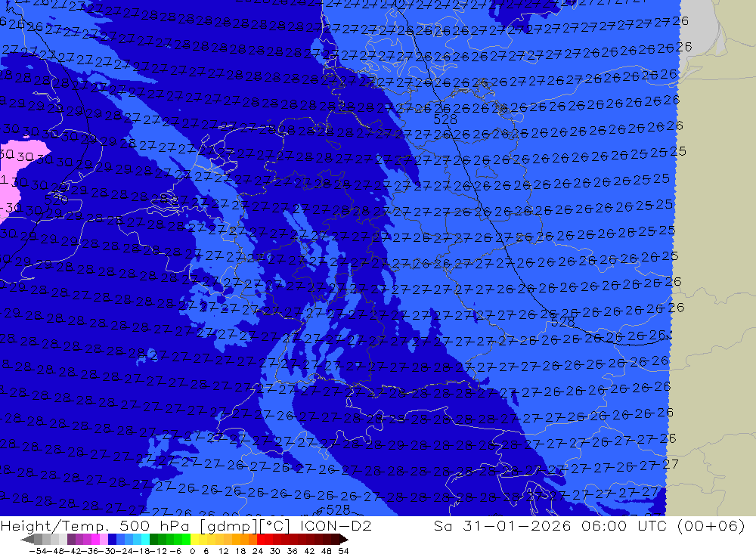756x554 pixels.
Task: Click the bright yellow legend swatch at 0
Action: point(195,539)
